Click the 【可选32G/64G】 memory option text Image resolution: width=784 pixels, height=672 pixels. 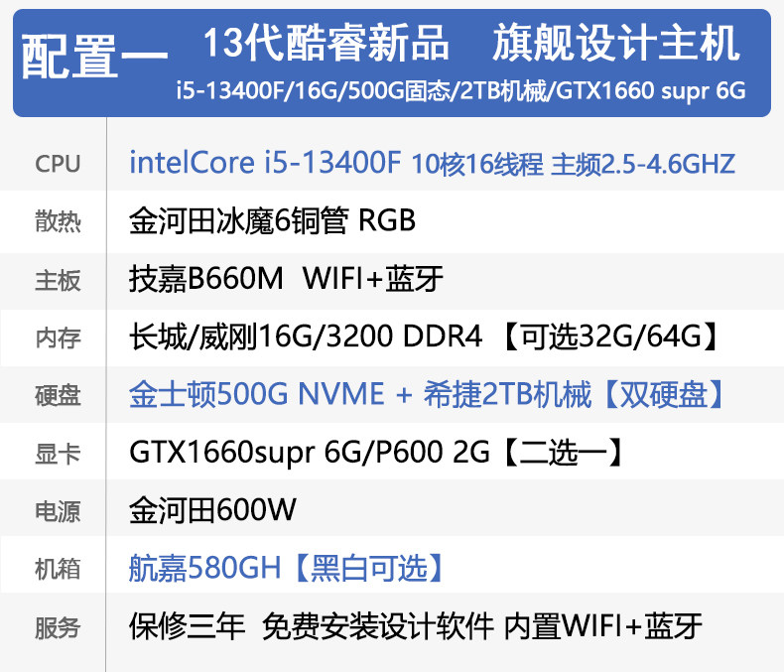click(611, 336)
